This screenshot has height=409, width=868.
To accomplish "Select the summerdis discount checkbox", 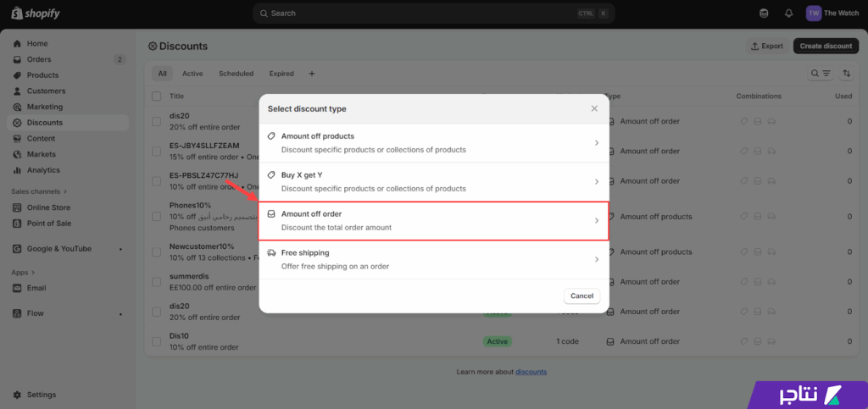I will (x=156, y=279).
